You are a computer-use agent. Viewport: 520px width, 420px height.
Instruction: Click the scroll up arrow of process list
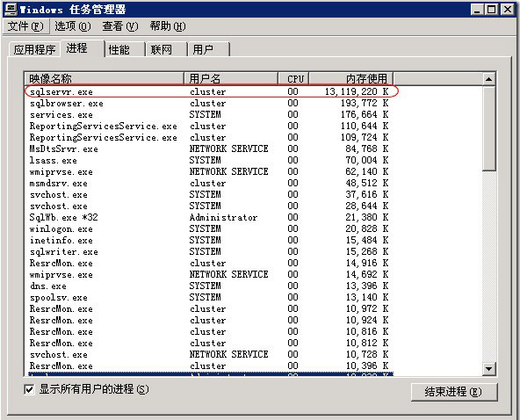[489, 79]
